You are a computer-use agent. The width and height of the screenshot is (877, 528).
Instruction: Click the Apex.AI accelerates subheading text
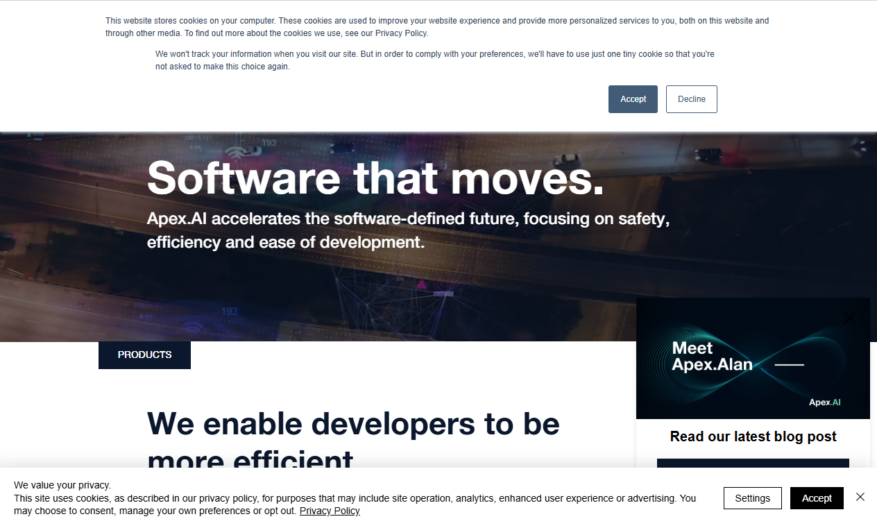[408, 230]
